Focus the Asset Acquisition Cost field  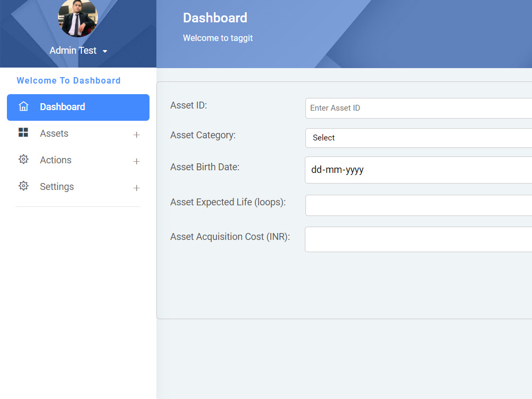point(419,239)
